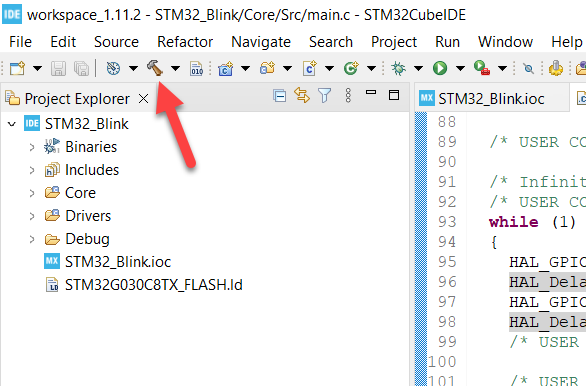The height and width of the screenshot is (386, 586).
Task: Close the Project Explorer view tab
Action: (x=144, y=99)
